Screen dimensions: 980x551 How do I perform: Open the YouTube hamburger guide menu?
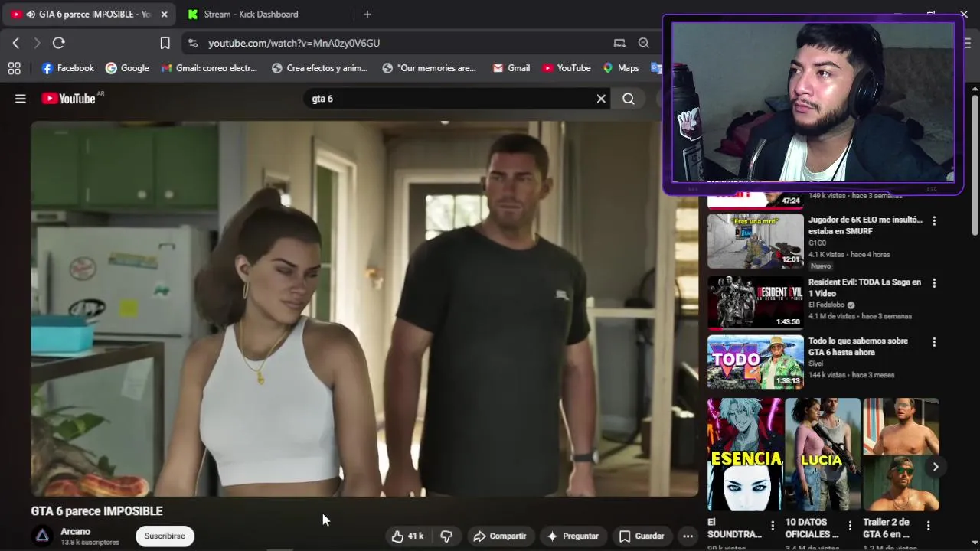(x=21, y=99)
